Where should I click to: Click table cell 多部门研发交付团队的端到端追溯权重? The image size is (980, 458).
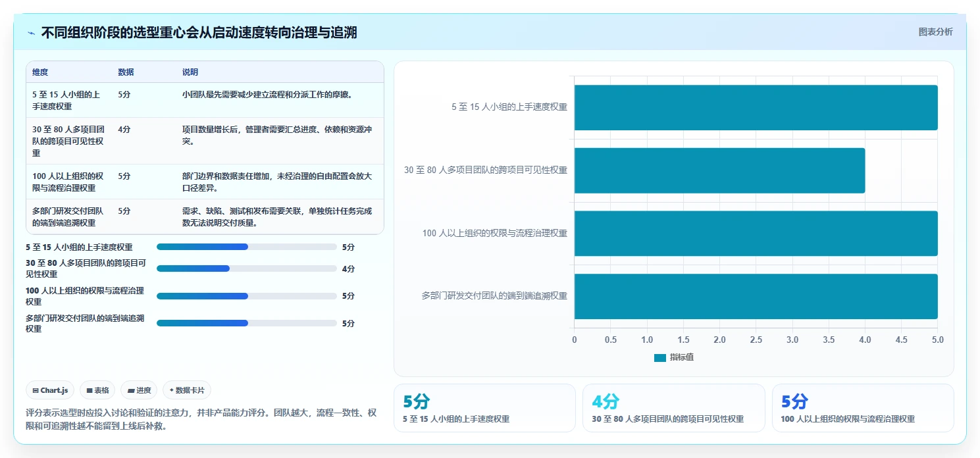coord(69,216)
